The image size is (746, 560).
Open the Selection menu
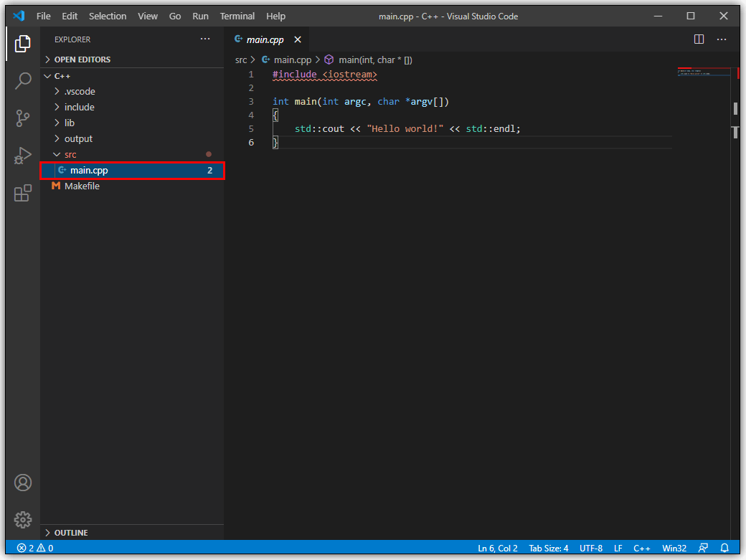(108, 16)
